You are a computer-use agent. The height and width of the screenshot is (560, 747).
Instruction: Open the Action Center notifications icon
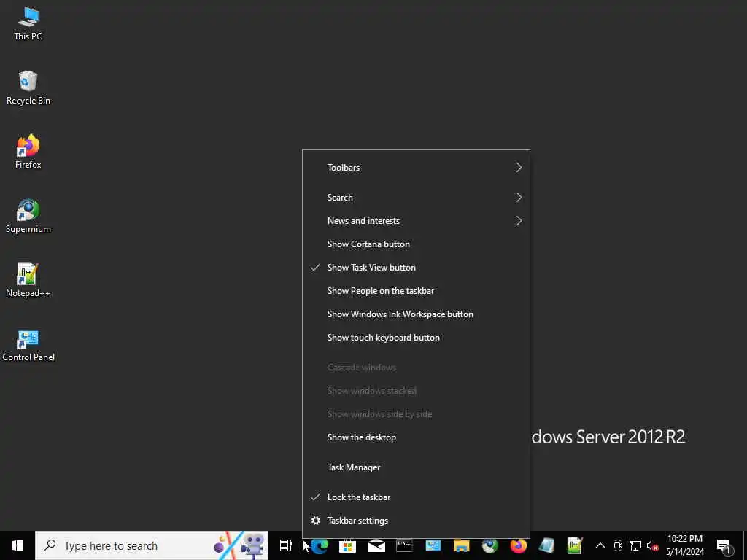724,545
